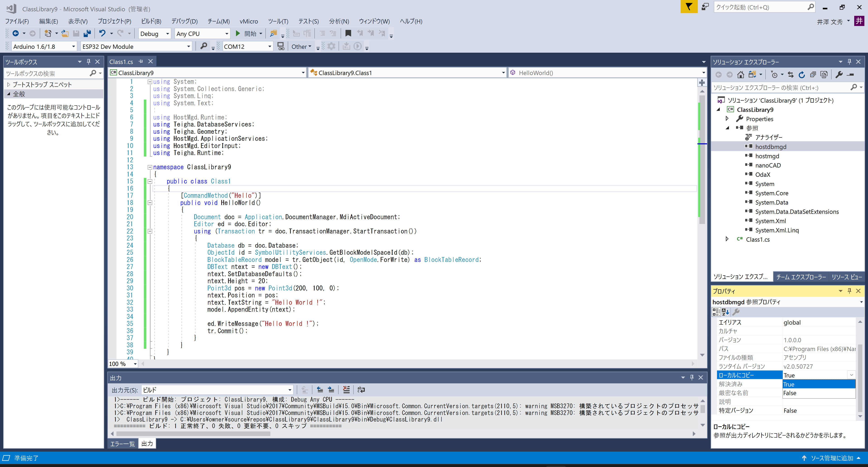Click the Collapse All icon in Solution Explorer

click(x=813, y=75)
